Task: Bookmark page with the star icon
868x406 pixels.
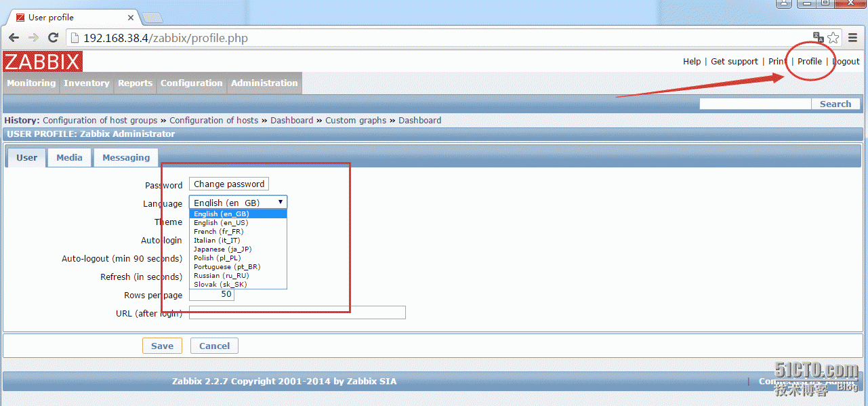Action: (833, 38)
